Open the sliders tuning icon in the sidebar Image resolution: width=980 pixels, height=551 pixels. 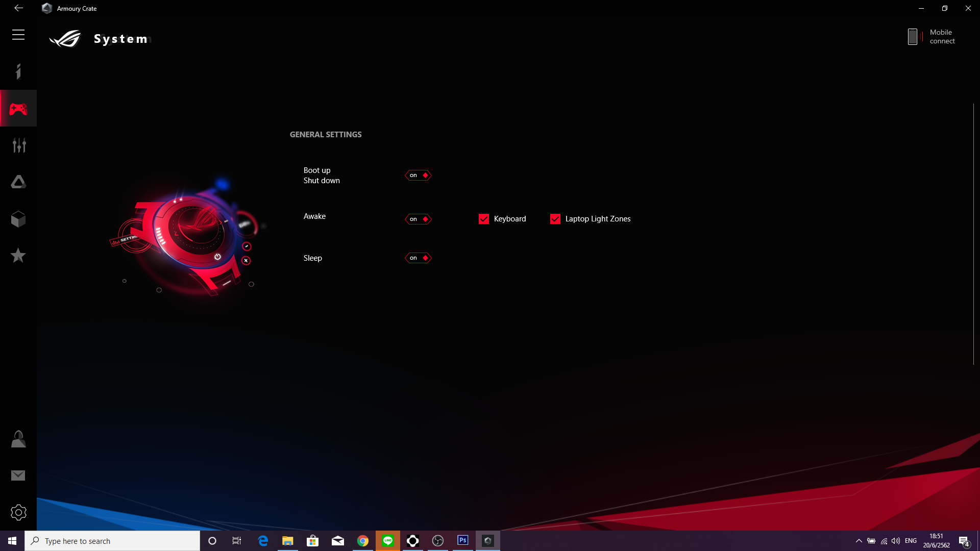tap(19, 145)
